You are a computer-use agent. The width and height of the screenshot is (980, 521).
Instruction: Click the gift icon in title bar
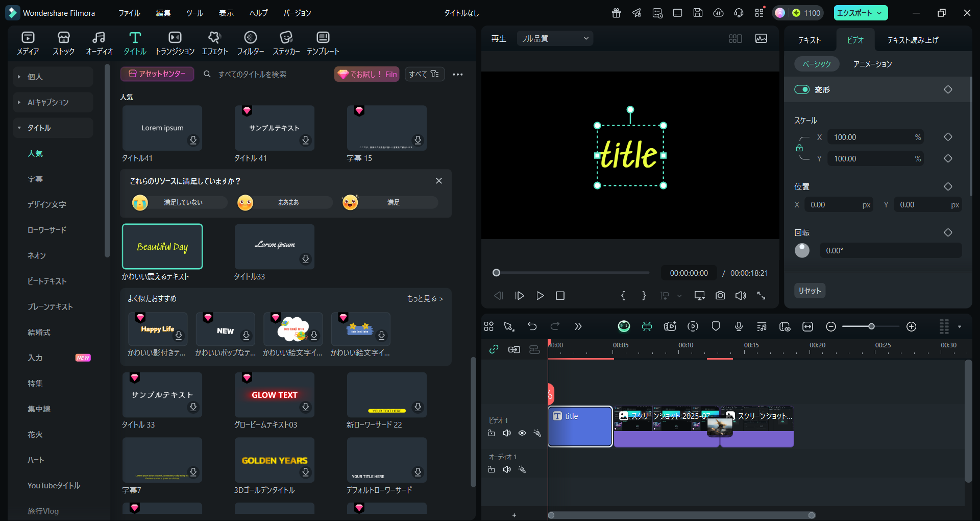(x=617, y=13)
